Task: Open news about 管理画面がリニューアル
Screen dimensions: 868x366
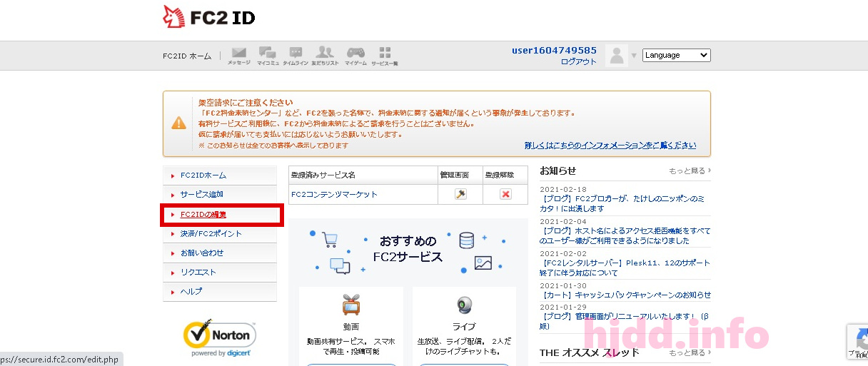Action: point(624,321)
